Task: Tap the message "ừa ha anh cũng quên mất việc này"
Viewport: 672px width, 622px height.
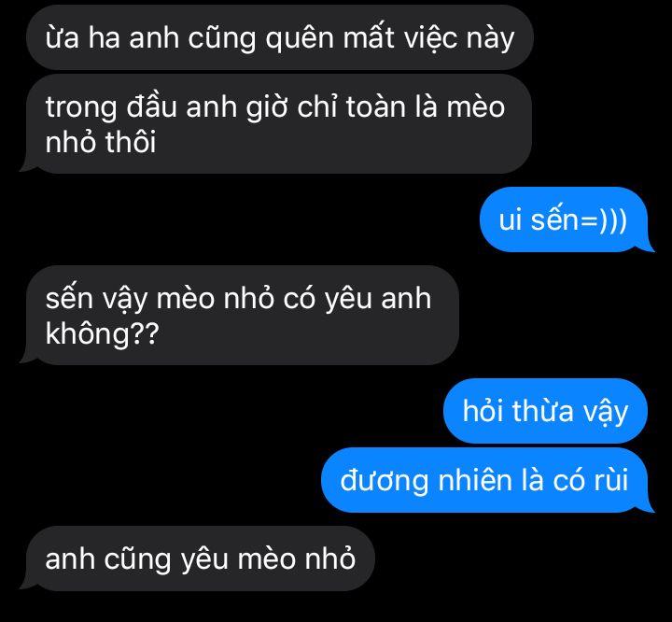Action: 280,37
